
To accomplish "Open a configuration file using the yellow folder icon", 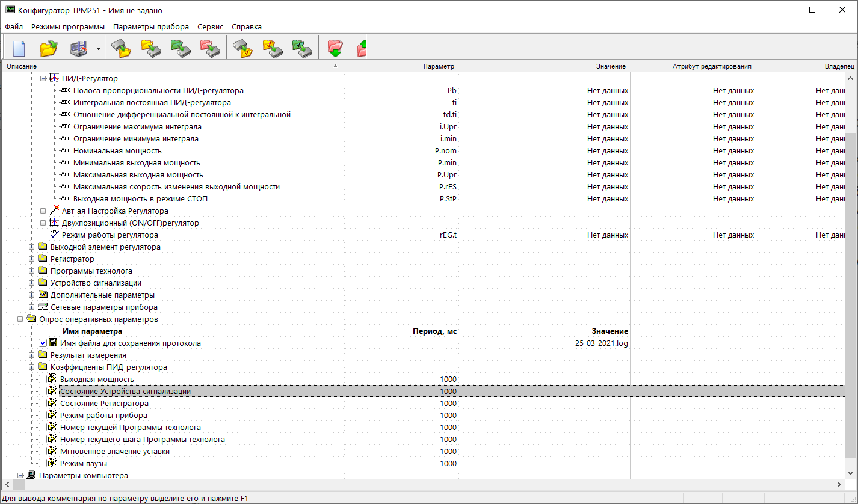I will tap(49, 48).
